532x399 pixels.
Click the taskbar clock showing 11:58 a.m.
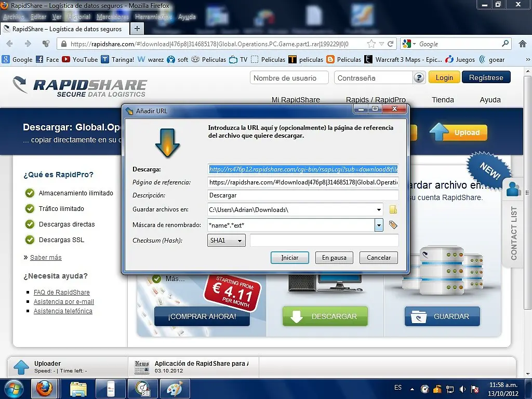click(x=503, y=389)
